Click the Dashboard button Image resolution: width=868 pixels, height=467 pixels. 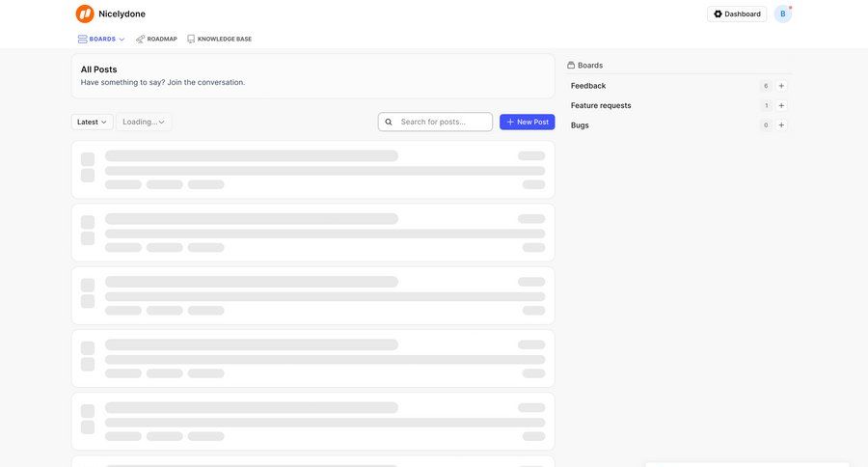737,14
